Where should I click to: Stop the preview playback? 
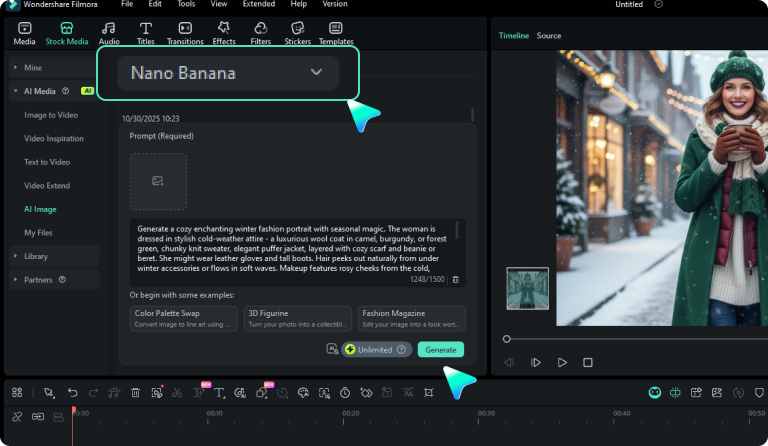[588, 363]
